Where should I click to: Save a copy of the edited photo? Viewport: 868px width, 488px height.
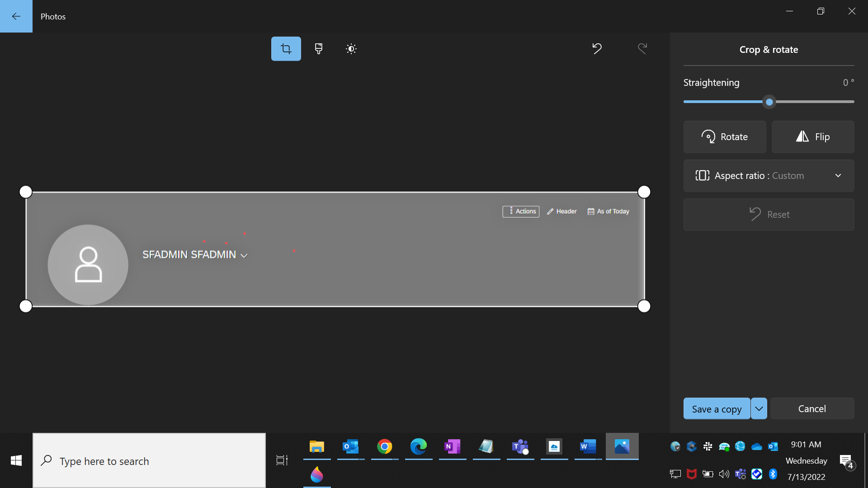717,408
